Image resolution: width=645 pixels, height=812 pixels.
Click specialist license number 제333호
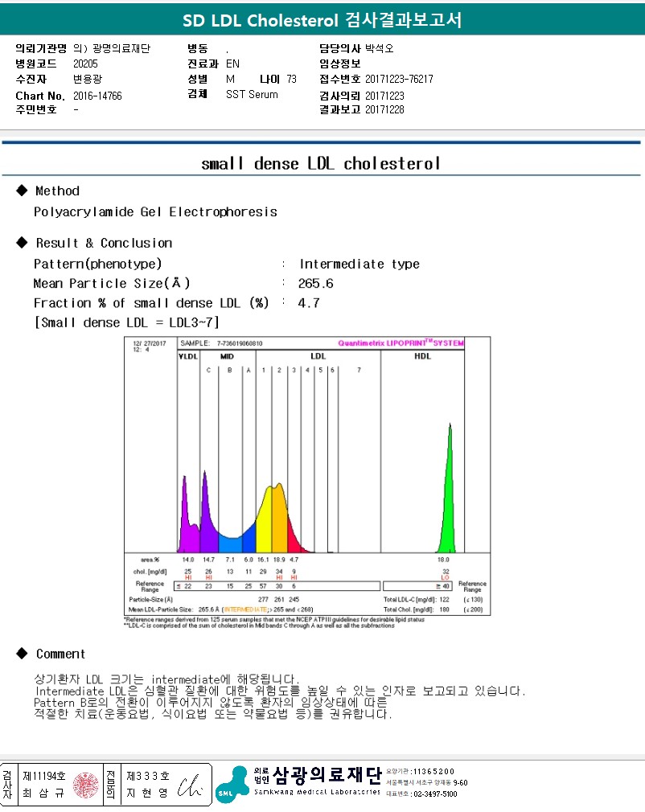point(148,776)
